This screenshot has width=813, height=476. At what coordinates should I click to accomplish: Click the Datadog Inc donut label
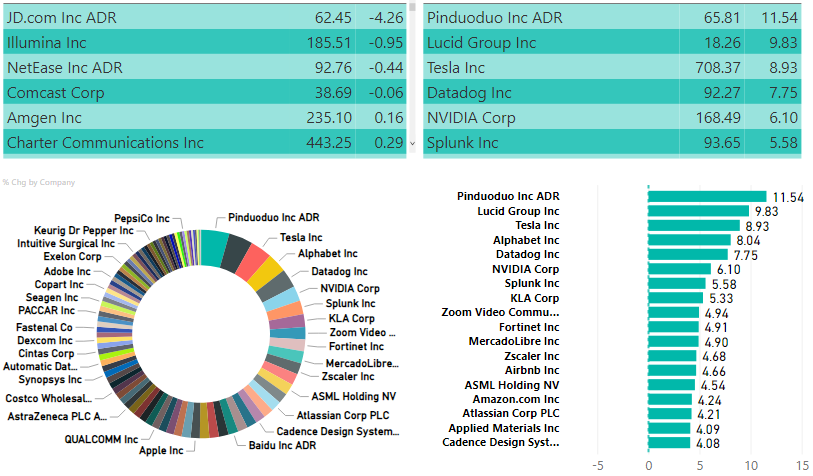(x=339, y=271)
